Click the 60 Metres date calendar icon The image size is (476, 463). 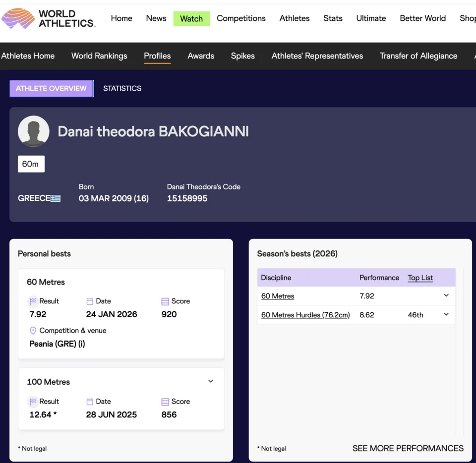pyautogui.click(x=90, y=301)
